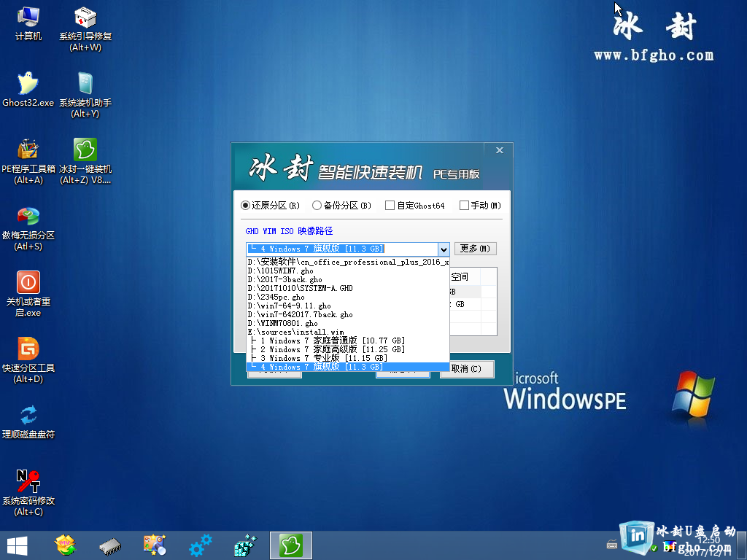Screen dimensions: 747x560
Task: Open the memory chip taskbar icon
Action: pos(110,545)
